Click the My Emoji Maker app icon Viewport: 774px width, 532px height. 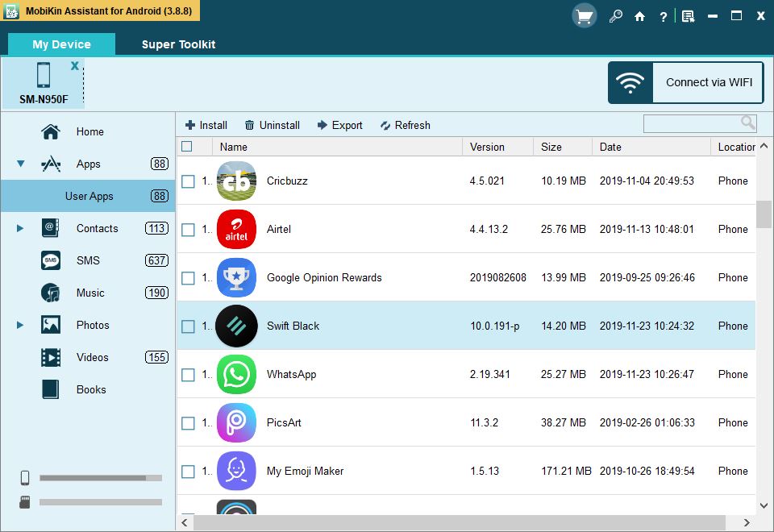(x=236, y=471)
